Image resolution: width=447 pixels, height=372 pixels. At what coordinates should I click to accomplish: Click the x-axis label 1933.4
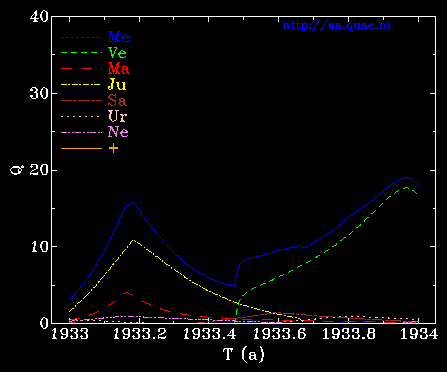tap(209, 334)
